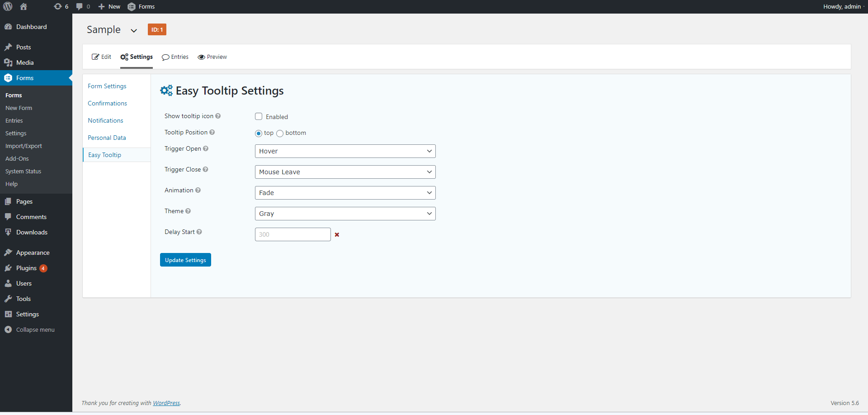The height and width of the screenshot is (415, 868).
Task: Expand the Sample form switcher chevron
Action: click(x=134, y=31)
